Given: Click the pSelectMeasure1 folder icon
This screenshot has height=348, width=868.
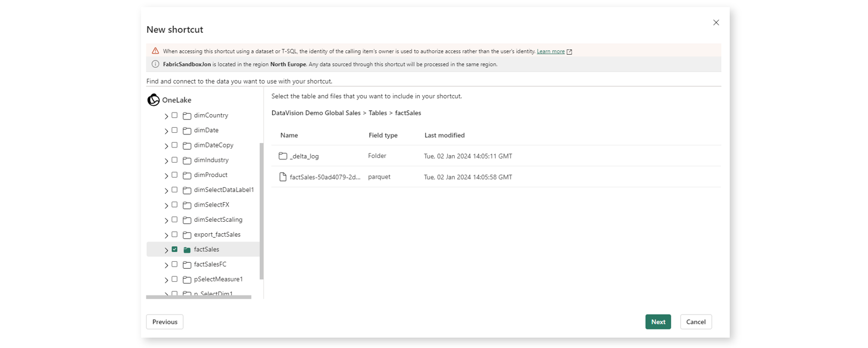Looking at the screenshot, I should [x=187, y=279].
